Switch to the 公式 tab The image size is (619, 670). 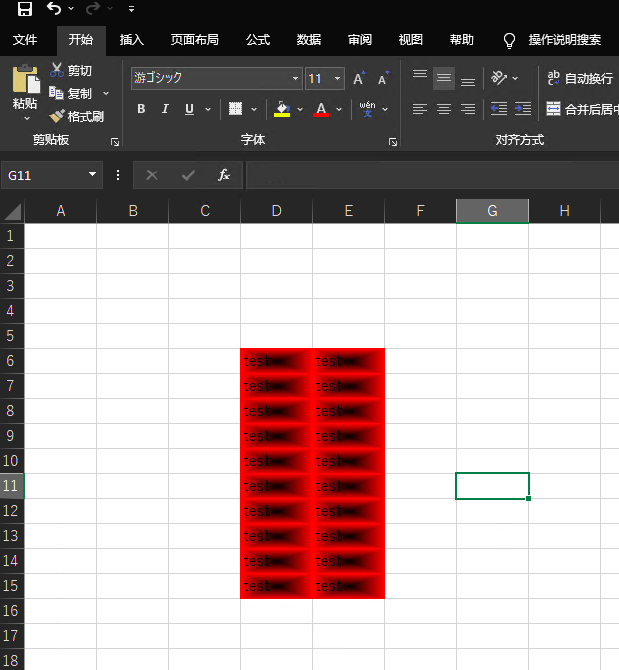pyautogui.click(x=258, y=40)
